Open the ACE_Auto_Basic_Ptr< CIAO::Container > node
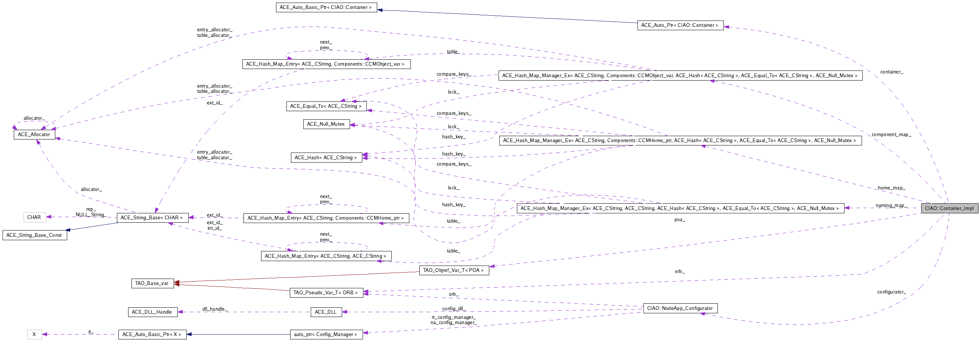This screenshot has width=980, height=345. tap(326, 7)
